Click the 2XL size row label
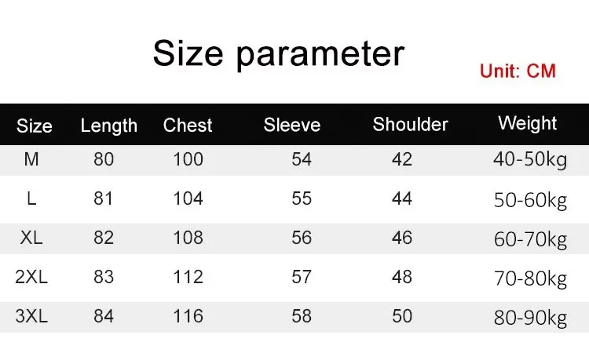589x364 pixels. point(31,278)
